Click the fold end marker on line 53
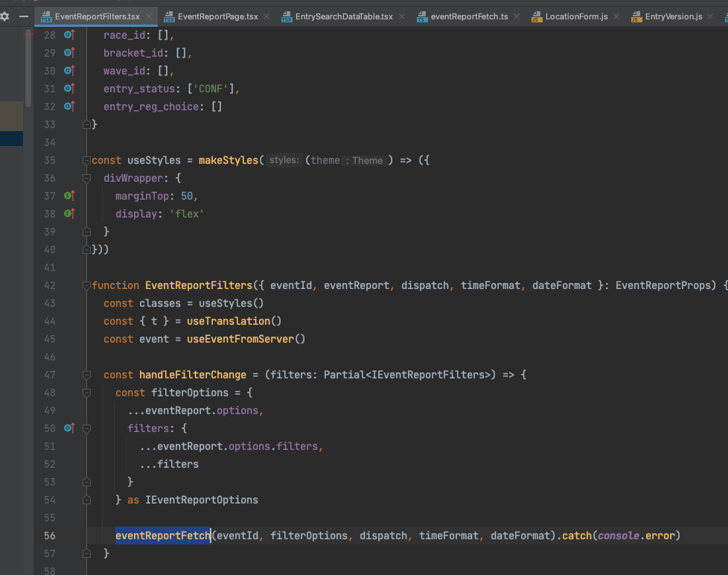The height and width of the screenshot is (575, 728). coord(86,482)
